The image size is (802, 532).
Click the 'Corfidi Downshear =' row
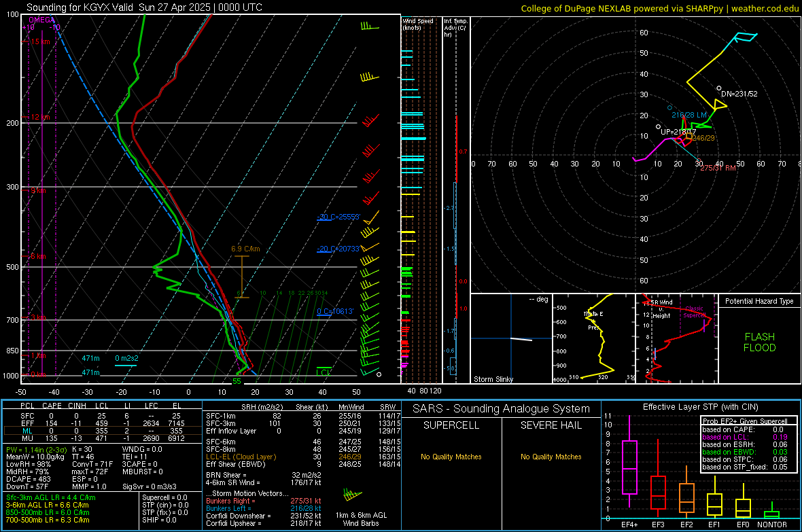264,516
